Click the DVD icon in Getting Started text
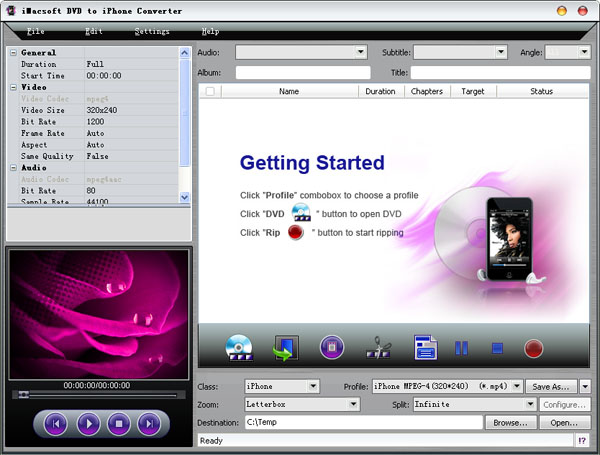The width and height of the screenshot is (600, 455). pyautogui.click(x=301, y=212)
